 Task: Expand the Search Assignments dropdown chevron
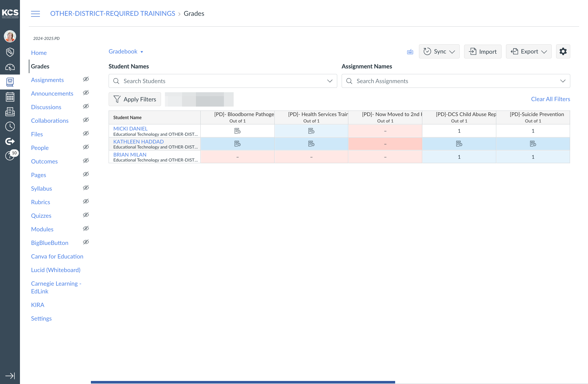click(x=563, y=81)
